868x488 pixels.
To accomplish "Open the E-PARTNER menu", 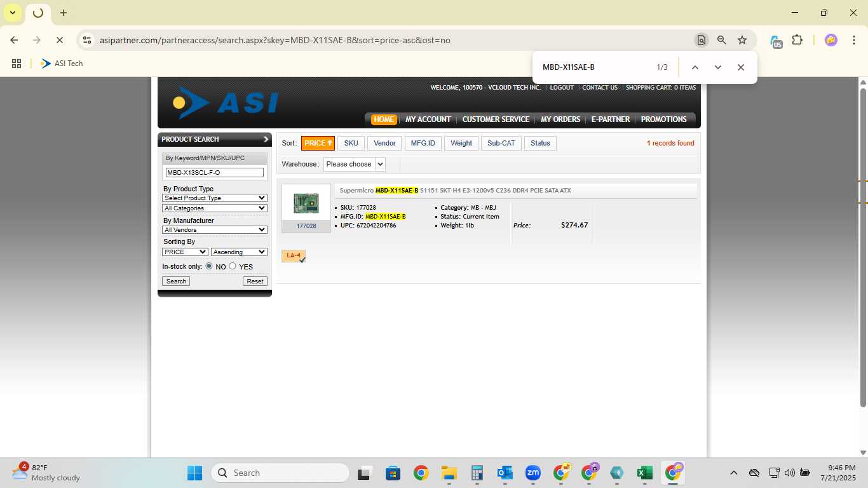I will (x=611, y=119).
